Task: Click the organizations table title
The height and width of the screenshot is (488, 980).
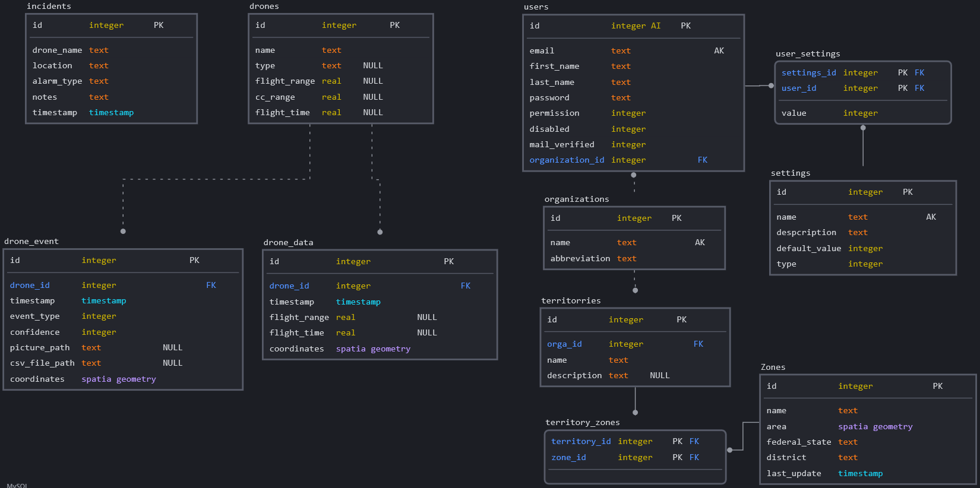Action: (x=577, y=199)
